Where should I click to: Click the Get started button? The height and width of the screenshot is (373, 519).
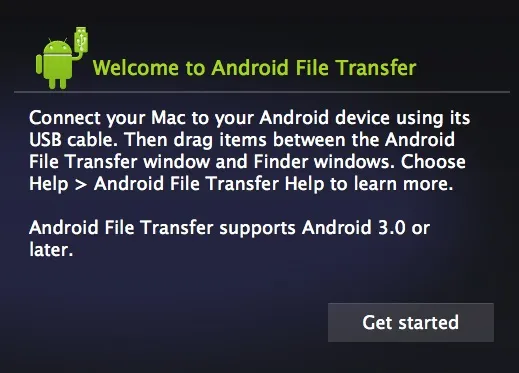411,322
